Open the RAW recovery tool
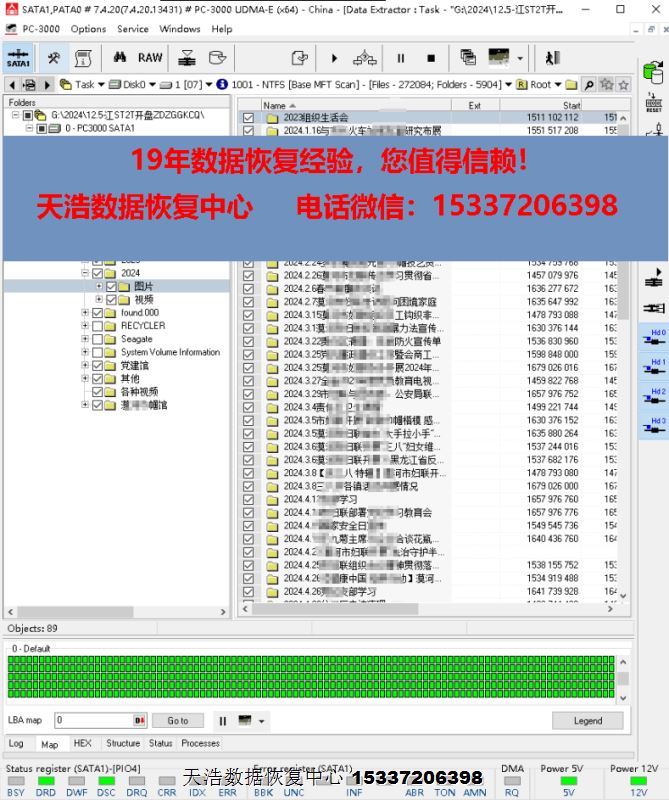669x800 pixels. tap(150, 58)
